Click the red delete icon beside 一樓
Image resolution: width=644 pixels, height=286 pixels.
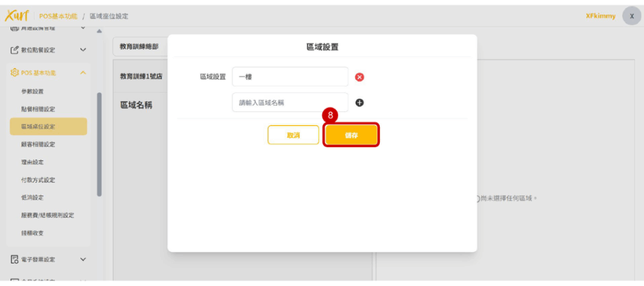360,77
